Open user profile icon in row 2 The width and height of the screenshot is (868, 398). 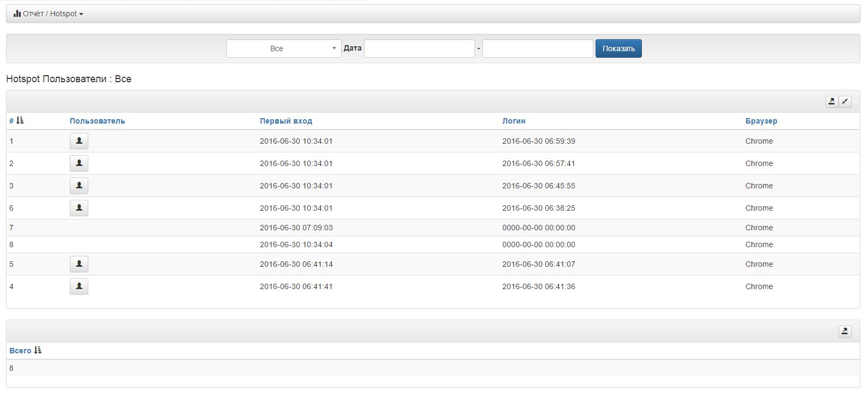point(79,163)
